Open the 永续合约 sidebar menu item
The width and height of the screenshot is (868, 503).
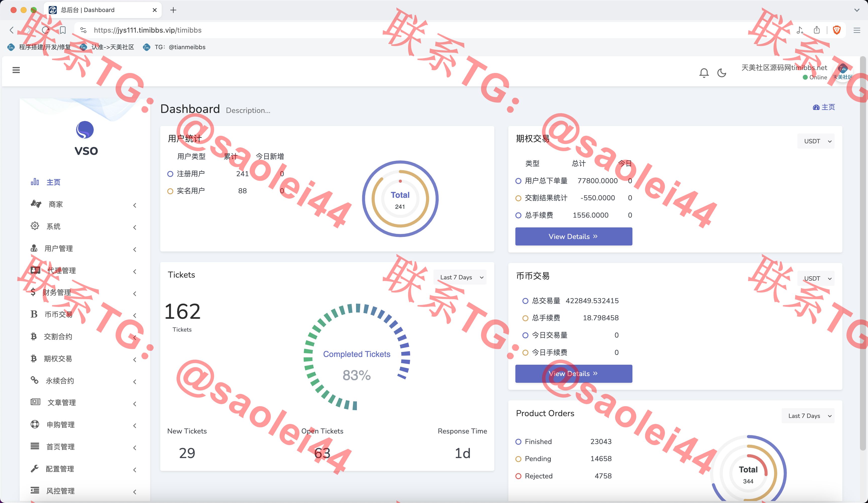point(84,381)
